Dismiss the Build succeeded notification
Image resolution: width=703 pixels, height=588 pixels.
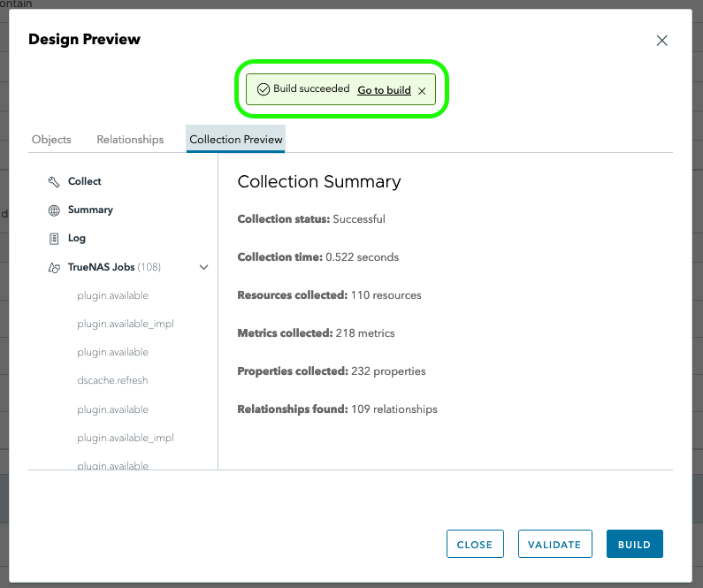pyautogui.click(x=422, y=90)
